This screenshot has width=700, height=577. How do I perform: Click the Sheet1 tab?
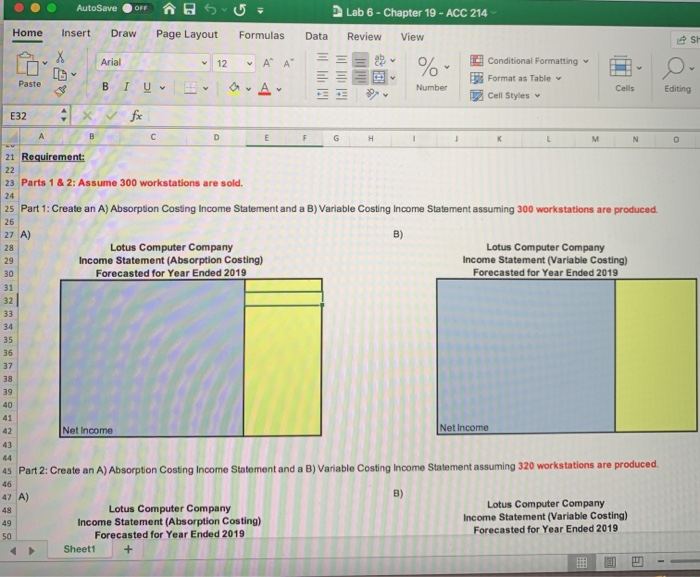pyautogui.click(x=79, y=549)
